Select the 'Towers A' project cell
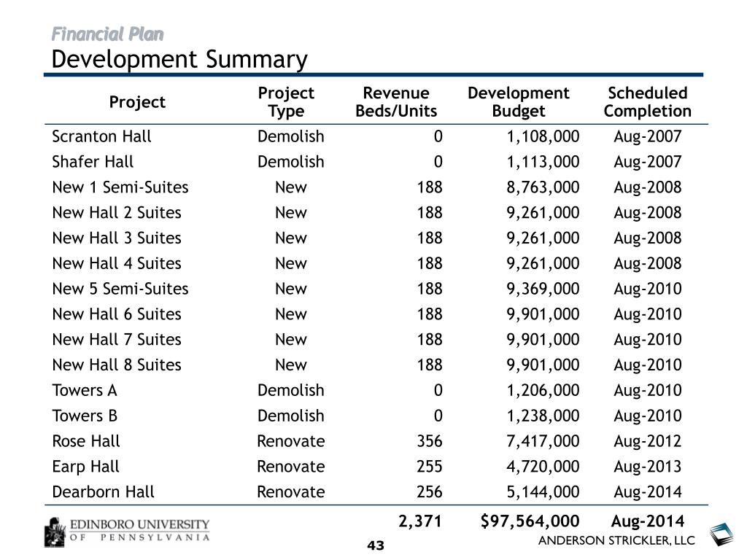 pyautogui.click(x=85, y=391)
